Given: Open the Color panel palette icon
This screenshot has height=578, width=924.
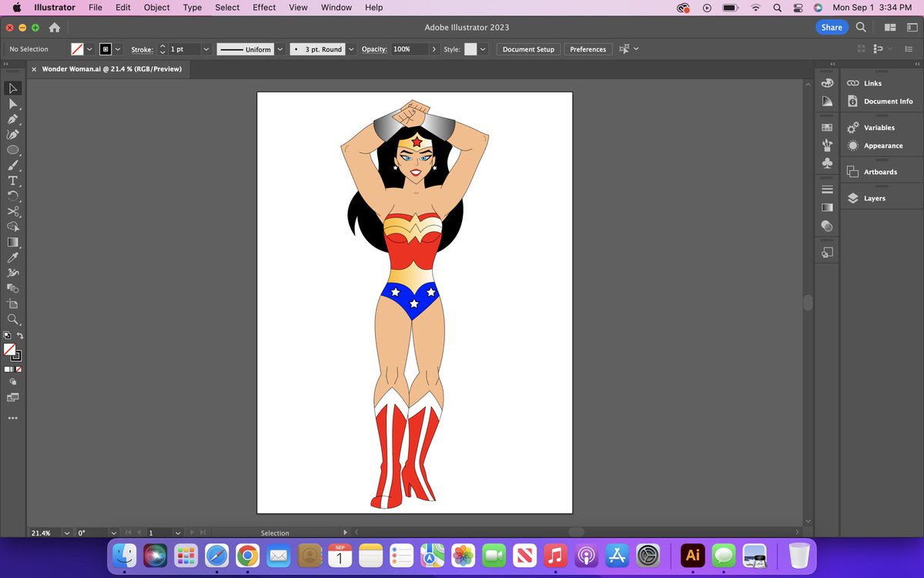Looking at the screenshot, I should (x=827, y=83).
